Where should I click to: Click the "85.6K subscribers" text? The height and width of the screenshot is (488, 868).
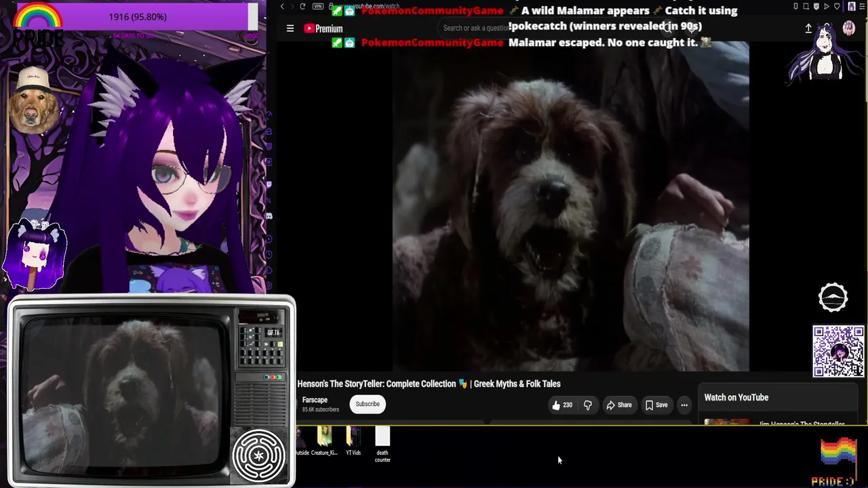click(321, 410)
